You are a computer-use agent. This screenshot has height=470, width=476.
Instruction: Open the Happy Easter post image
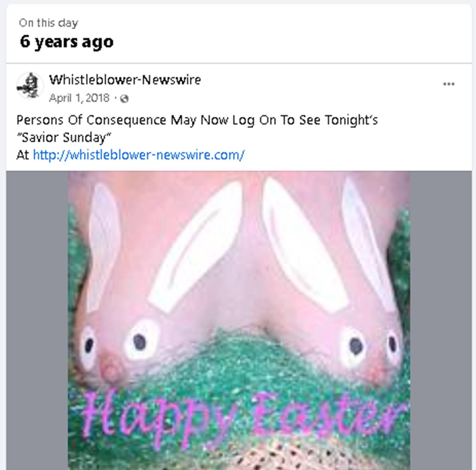tap(239, 275)
